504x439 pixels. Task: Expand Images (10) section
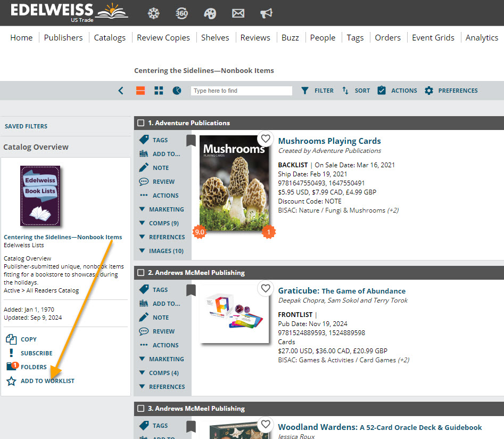(161, 251)
